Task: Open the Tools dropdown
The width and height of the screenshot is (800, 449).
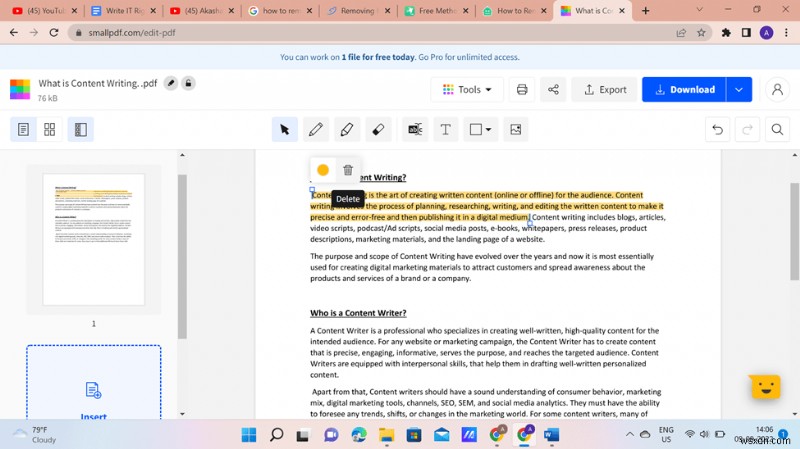Action: (x=467, y=90)
